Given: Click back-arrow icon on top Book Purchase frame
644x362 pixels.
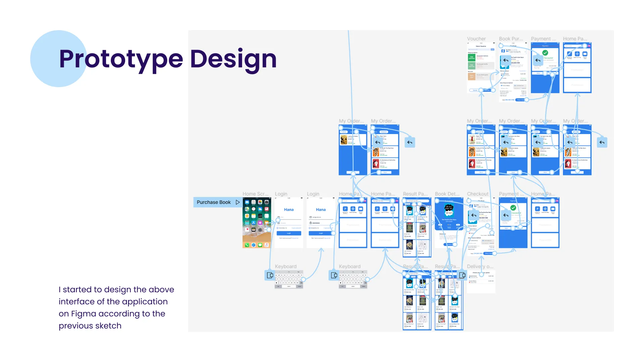Looking at the screenshot, I should click(506, 60).
